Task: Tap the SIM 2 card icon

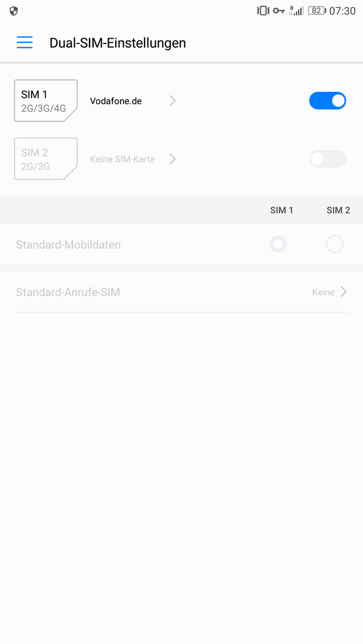Action: click(45, 159)
